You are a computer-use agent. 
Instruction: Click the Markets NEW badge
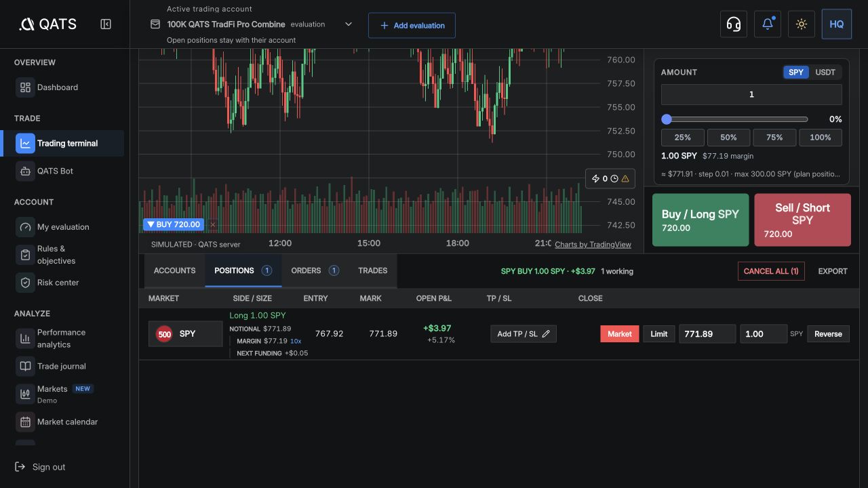tap(83, 389)
